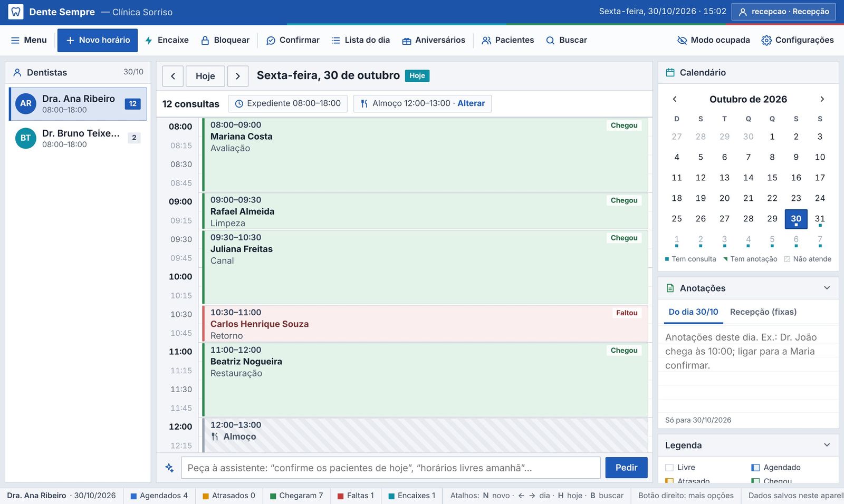Create a new slot with Novo horário

(98, 40)
